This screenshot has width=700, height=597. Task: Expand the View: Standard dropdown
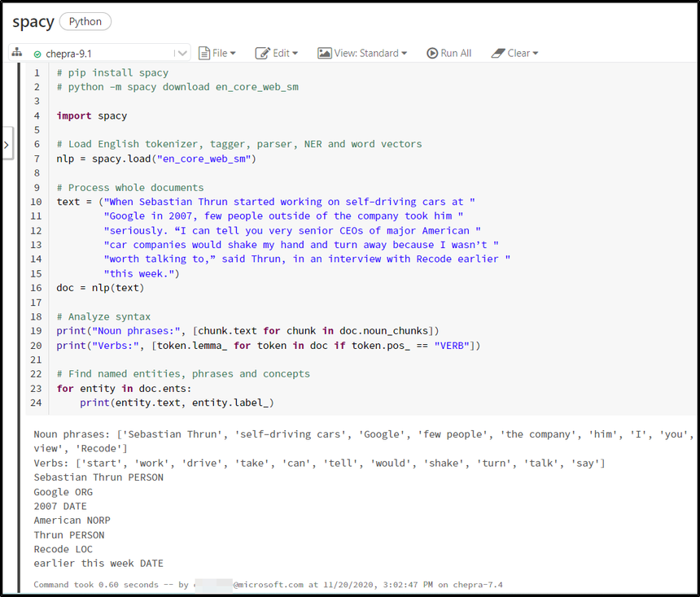pos(362,53)
